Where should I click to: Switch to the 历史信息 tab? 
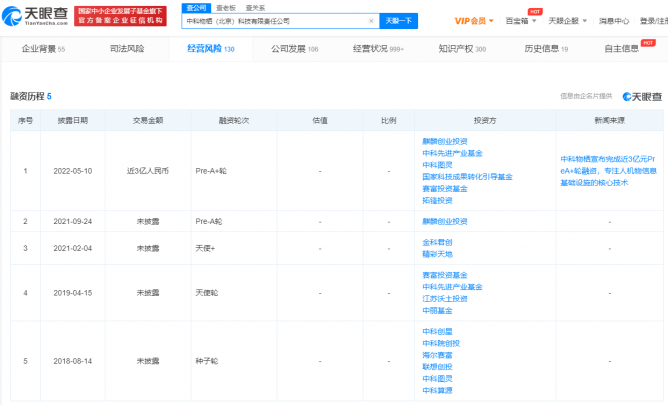click(546, 49)
